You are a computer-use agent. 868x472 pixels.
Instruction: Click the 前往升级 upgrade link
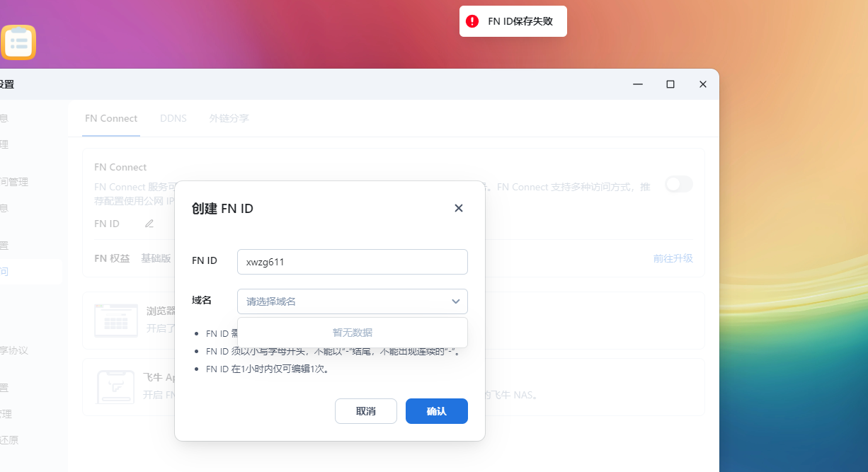click(673, 258)
